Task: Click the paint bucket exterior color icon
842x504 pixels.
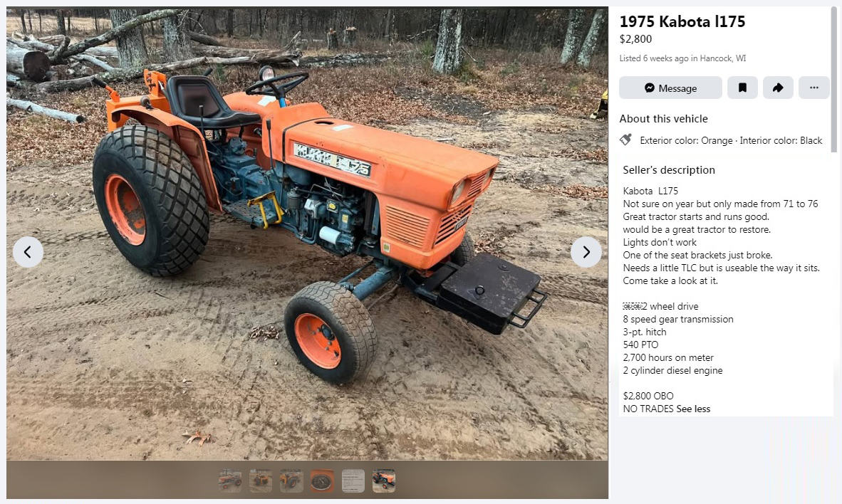Action: coord(625,140)
